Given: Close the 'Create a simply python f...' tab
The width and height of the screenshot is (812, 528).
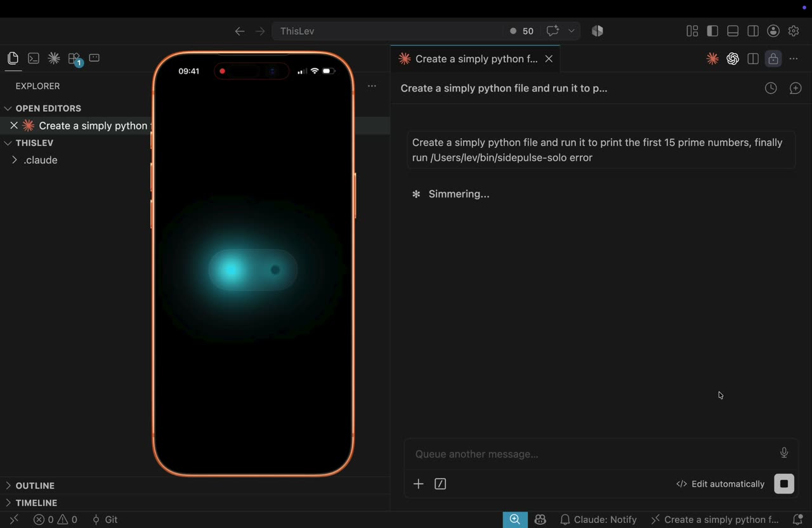Looking at the screenshot, I should click(x=549, y=59).
